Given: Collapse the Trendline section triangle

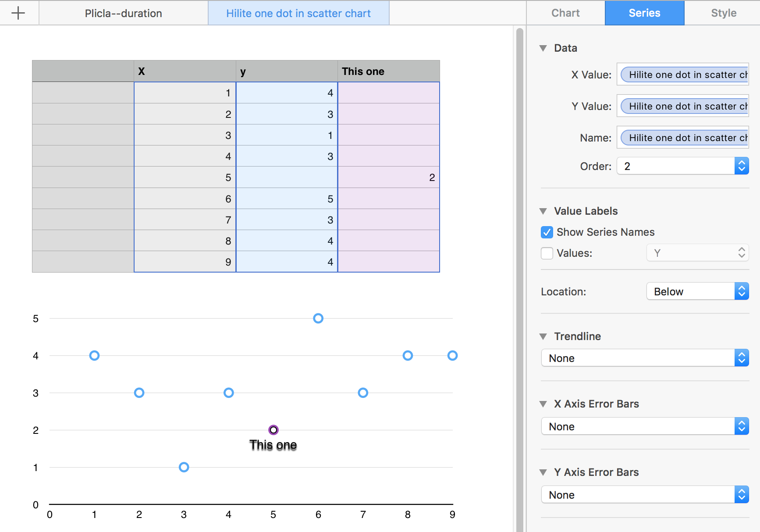Looking at the screenshot, I should point(543,337).
